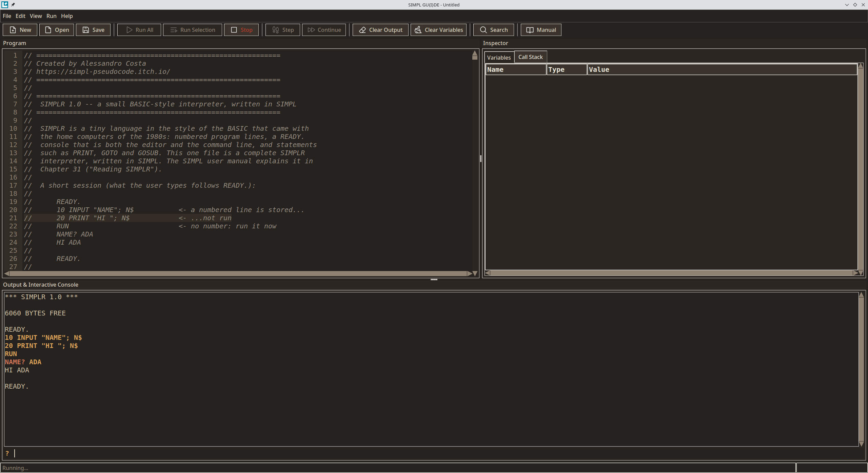This screenshot has height=473, width=868.
Task: Switch to the Call Stack tab
Action: tap(530, 57)
